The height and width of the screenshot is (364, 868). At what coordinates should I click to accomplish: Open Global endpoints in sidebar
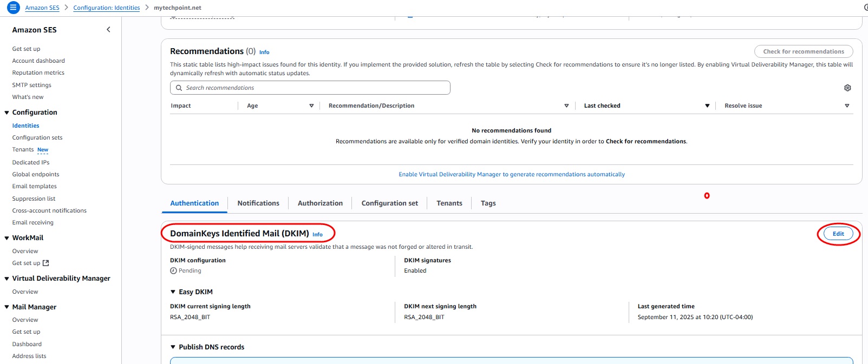click(36, 175)
